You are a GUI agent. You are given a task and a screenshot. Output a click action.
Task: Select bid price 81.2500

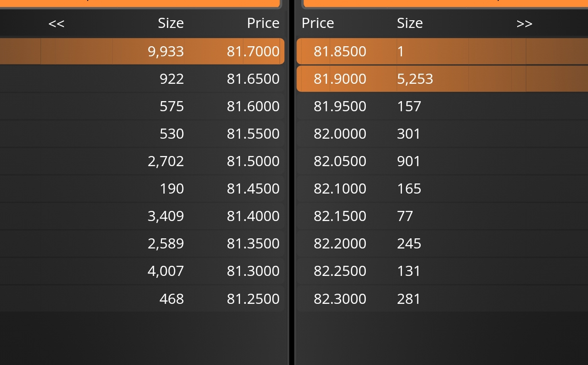[x=253, y=299]
